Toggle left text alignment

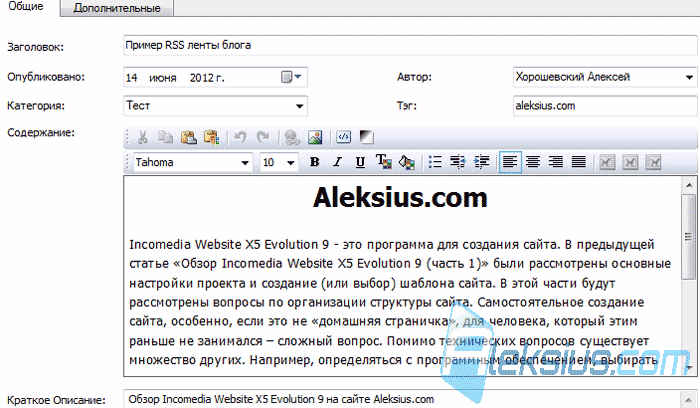tap(510, 162)
